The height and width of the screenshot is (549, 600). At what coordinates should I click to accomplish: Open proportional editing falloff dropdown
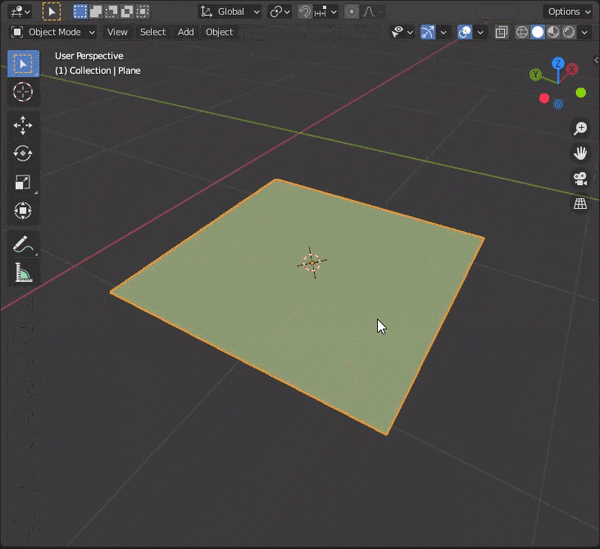pyautogui.click(x=373, y=12)
